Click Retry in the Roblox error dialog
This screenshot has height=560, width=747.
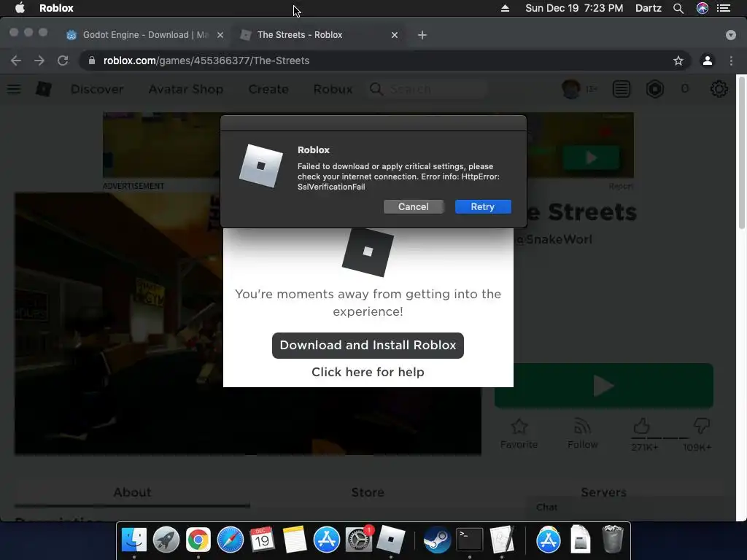coord(483,206)
